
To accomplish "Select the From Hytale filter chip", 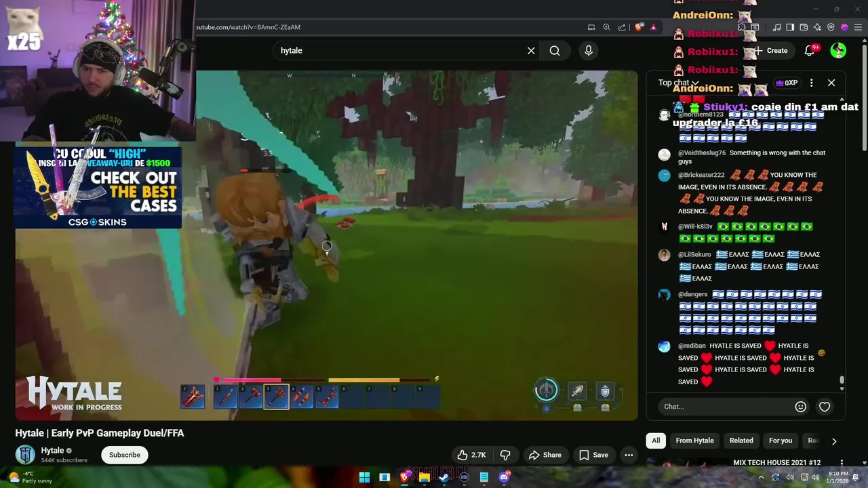I will [694, 441].
